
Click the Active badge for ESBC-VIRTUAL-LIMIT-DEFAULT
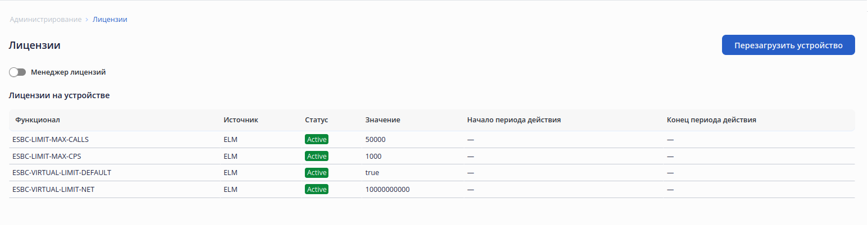pyautogui.click(x=317, y=173)
